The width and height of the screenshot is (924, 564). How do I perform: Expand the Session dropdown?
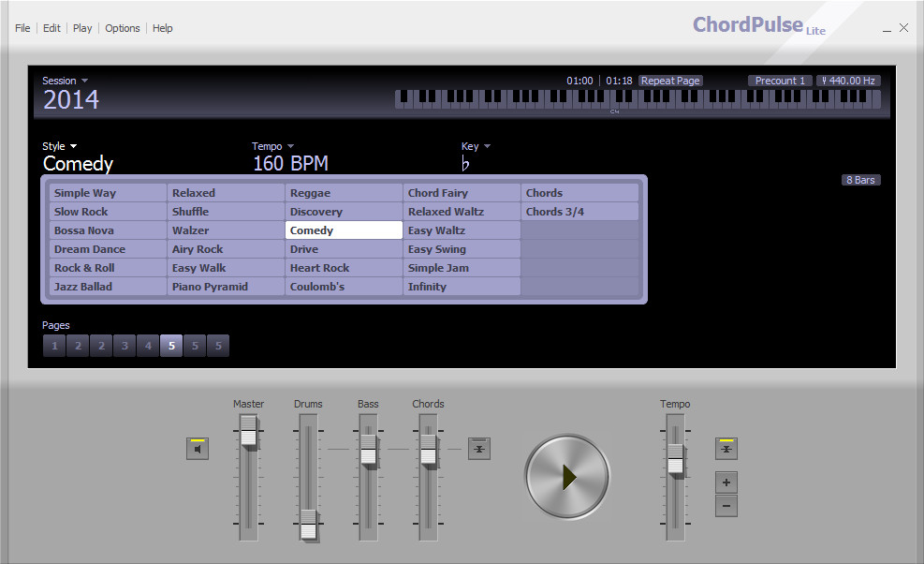65,81
